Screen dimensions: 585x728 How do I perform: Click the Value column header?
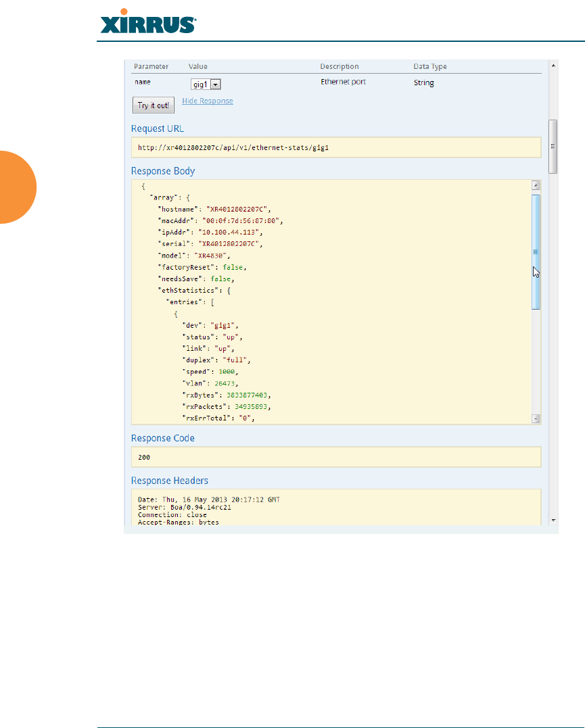(x=198, y=66)
